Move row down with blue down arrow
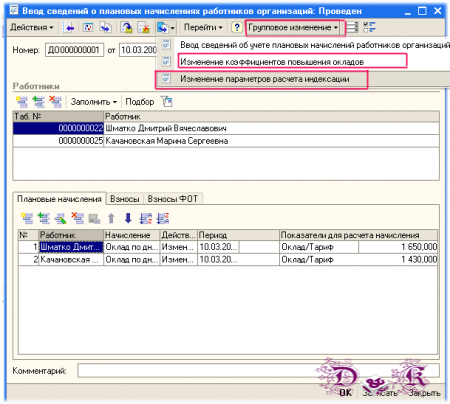This screenshot has width=450, height=404. [x=128, y=219]
